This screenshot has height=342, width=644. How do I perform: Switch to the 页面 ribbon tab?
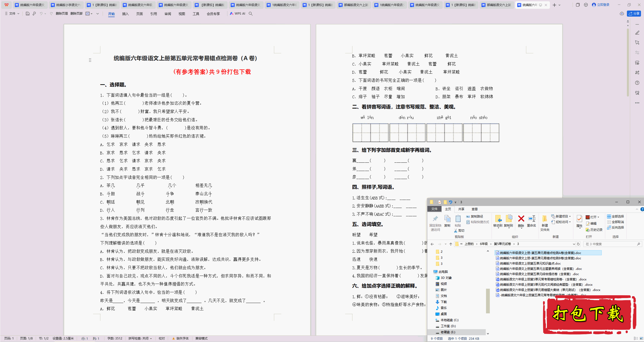pos(139,14)
